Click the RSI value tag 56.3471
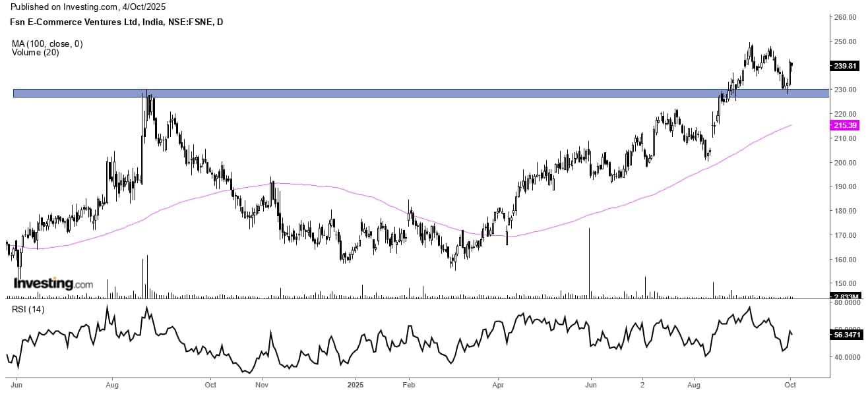This screenshot has height=396, width=868. point(846,335)
